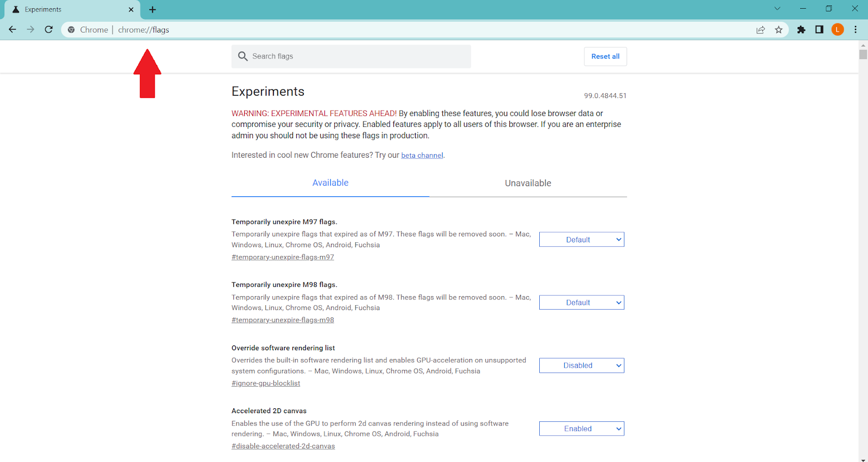868x462 pixels.
Task: Open Enabled dropdown for Accelerated 2D canvas
Action: tap(582, 429)
